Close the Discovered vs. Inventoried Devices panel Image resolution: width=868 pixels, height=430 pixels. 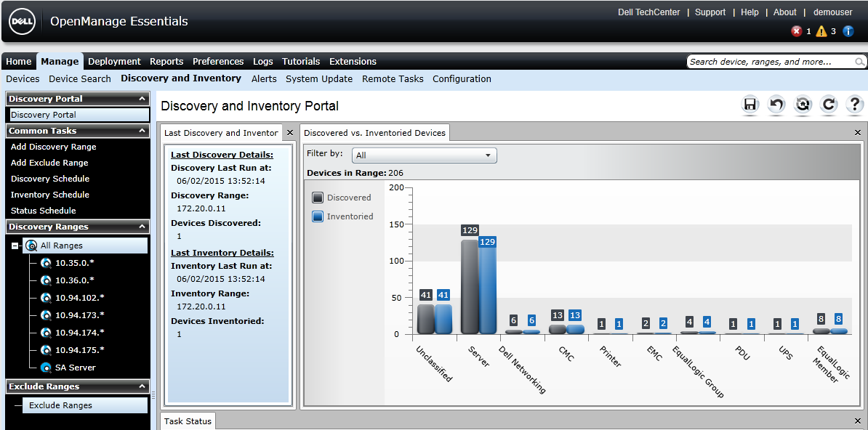tap(858, 133)
